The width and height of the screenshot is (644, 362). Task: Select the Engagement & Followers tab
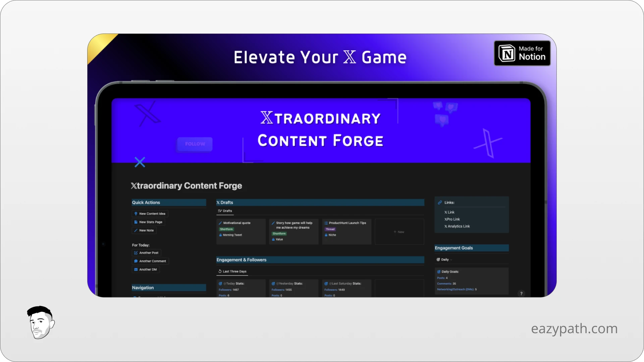[x=241, y=259]
